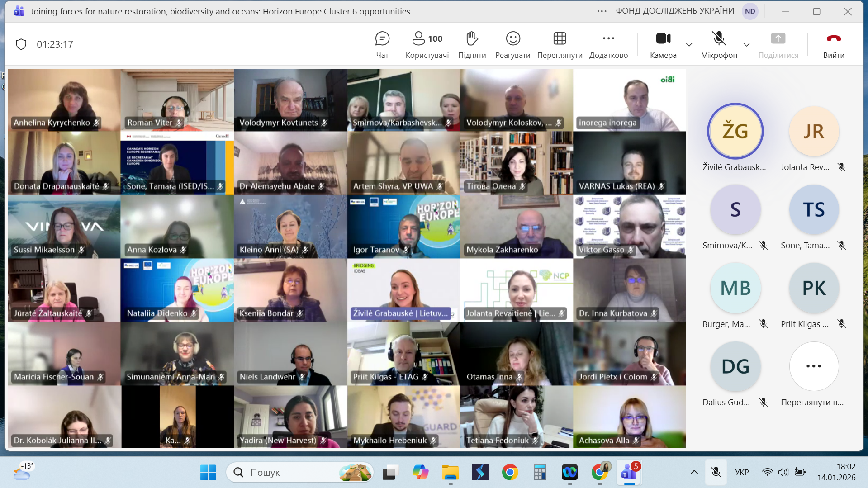This screenshot has height=488, width=868.
Task: Select Živilė Grabauskė's video tile
Action: [403, 290]
